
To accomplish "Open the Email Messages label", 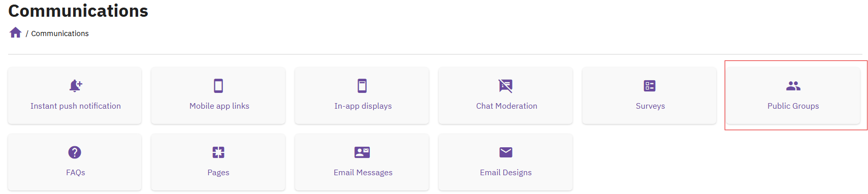I will click(363, 173).
